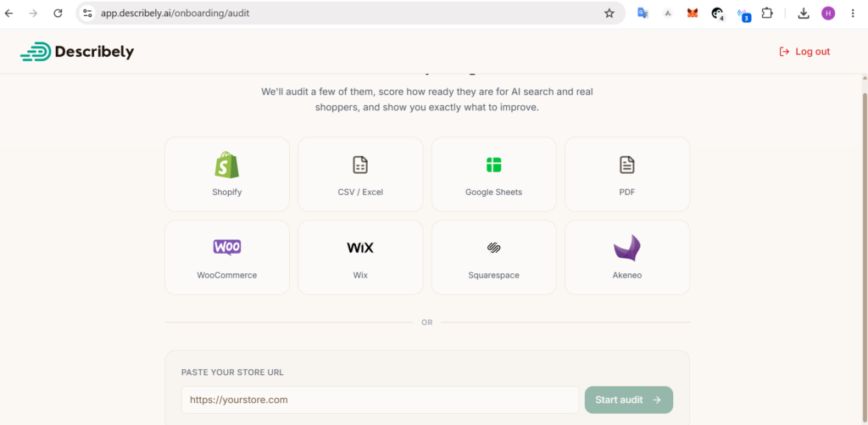This screenshot has height=425, width=868.
Task: Open the browser Downloads icon
Action: click(x=804, y=14)
